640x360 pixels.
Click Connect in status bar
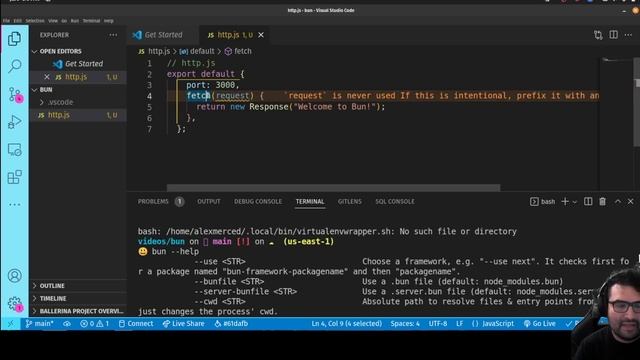(136, 324)
